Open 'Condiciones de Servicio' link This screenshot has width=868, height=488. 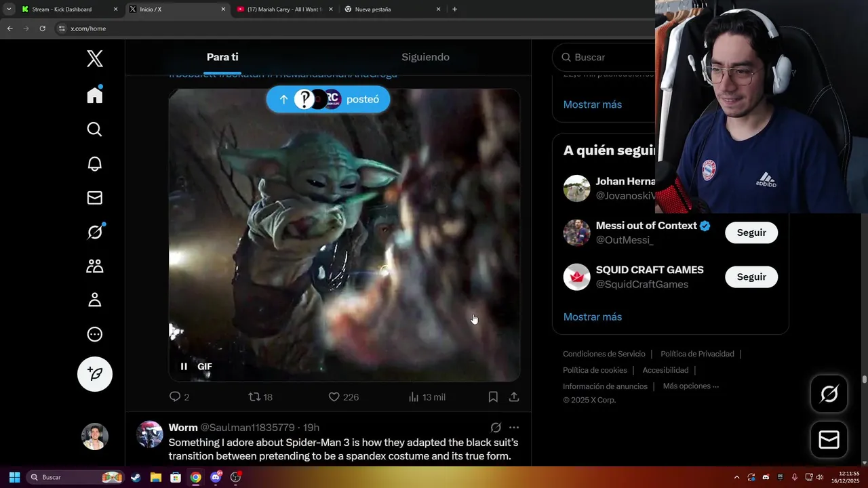[604, 354]
